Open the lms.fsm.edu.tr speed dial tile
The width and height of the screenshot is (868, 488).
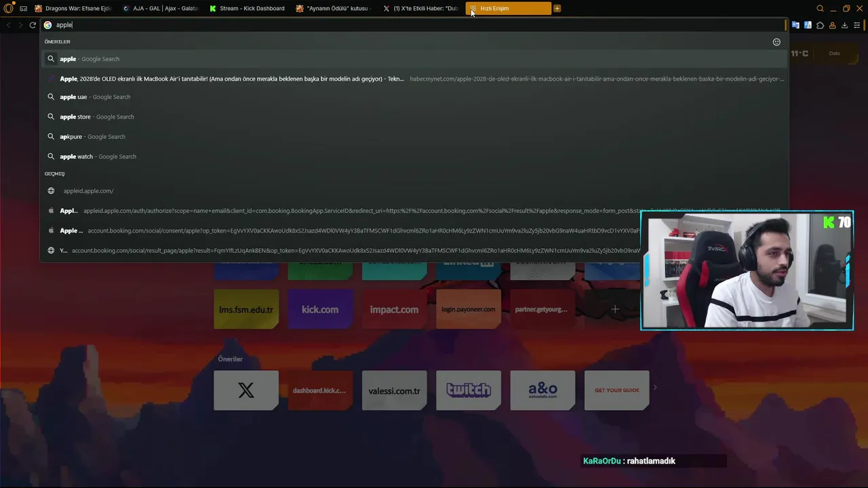click(246, 309)
